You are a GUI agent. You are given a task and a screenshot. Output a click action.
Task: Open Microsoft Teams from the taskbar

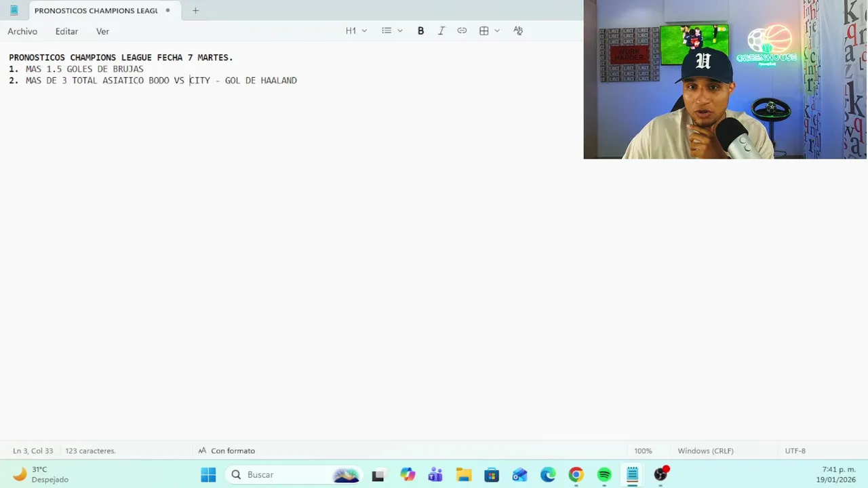click(x=435, y=474)
